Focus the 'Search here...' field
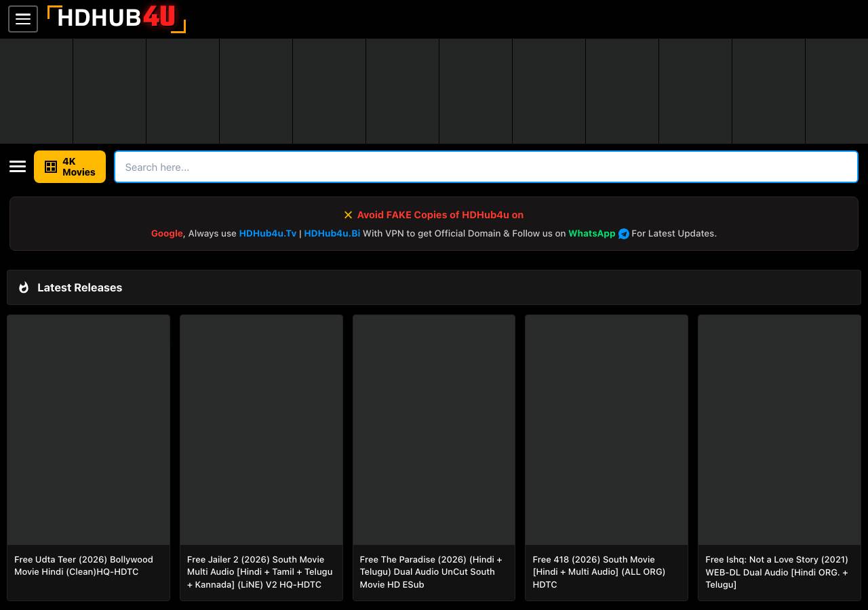Screen dimensions: 868x610 [x=486, y=167]
